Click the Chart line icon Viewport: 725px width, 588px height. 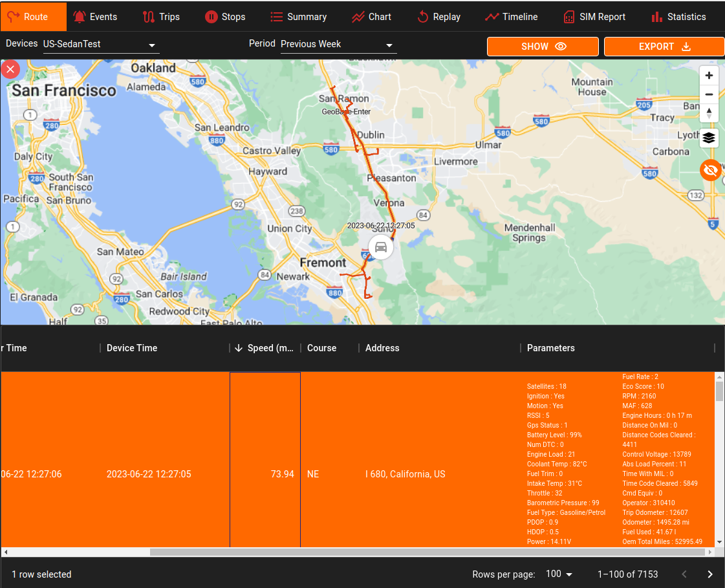tap(358, 17)
